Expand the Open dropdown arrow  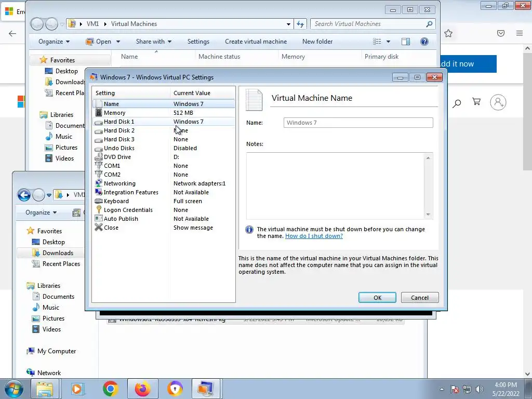pos(118,42)
